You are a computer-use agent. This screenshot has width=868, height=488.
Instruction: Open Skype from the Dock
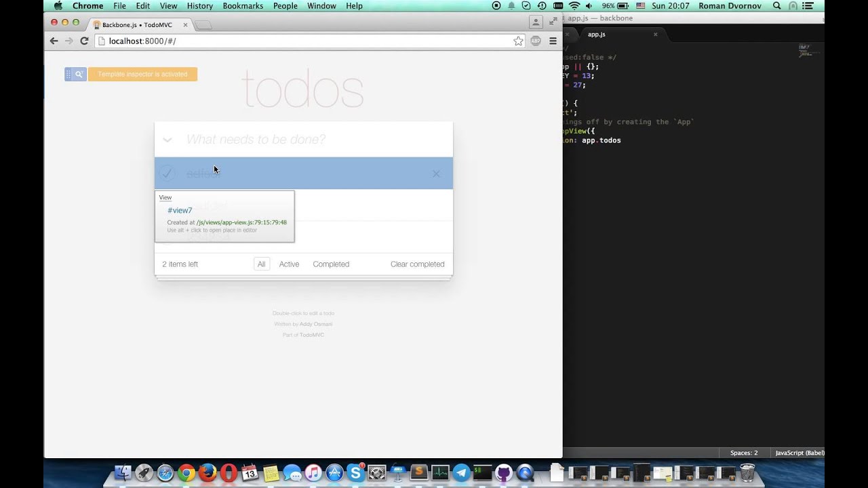pos(355,472)
